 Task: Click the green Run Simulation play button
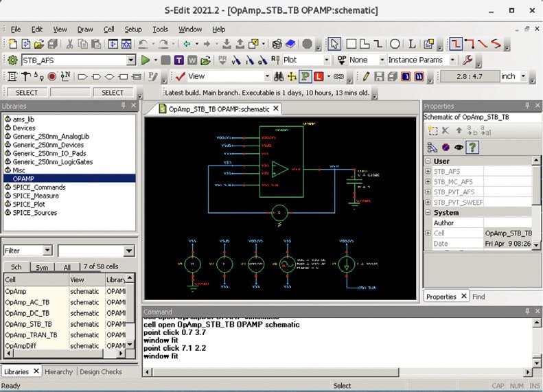pyautogui.click(x=146, y=60)
